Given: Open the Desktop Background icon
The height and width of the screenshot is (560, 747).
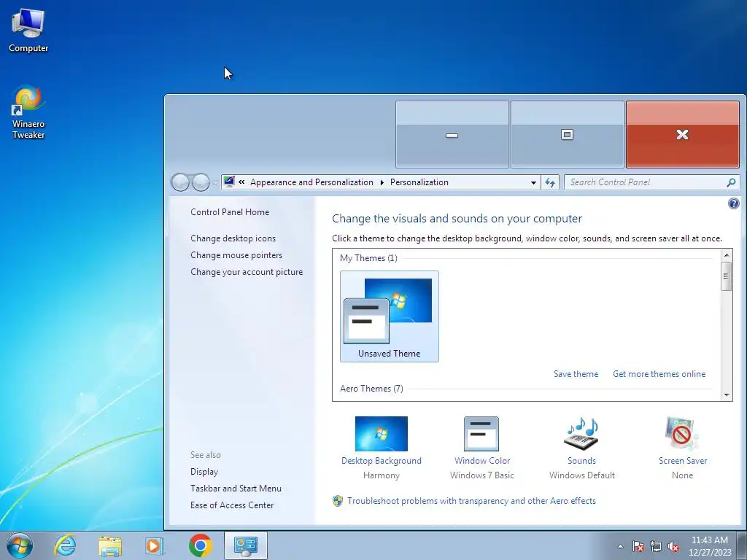Looking at the screenshot, I should (381, 434).
